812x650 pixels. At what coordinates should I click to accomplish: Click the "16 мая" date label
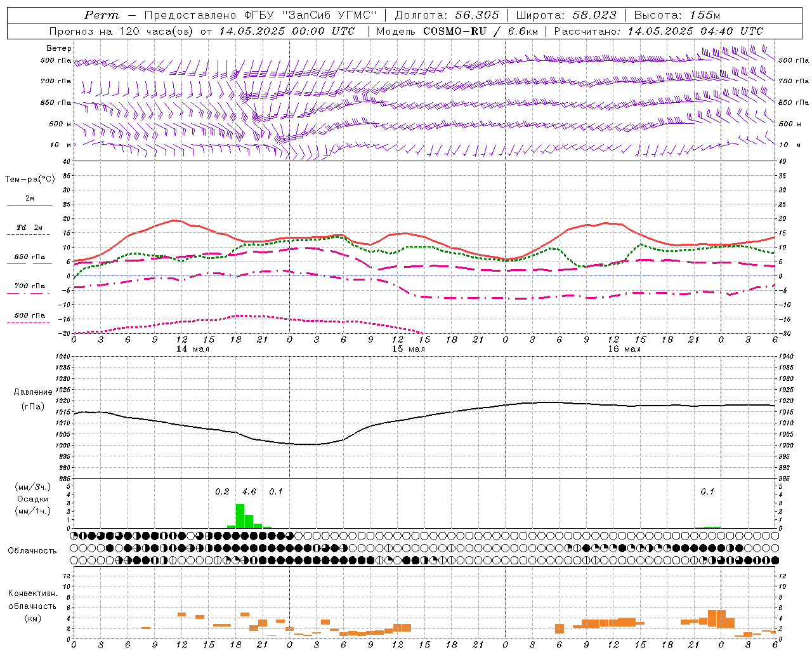(x=624, y=349)
